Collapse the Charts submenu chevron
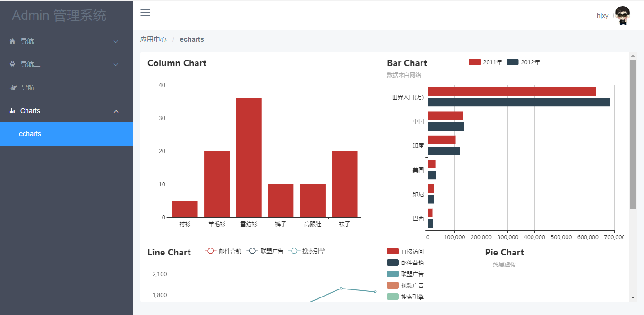The height and width of the screenshot is (315, 644). coord(116,111)
